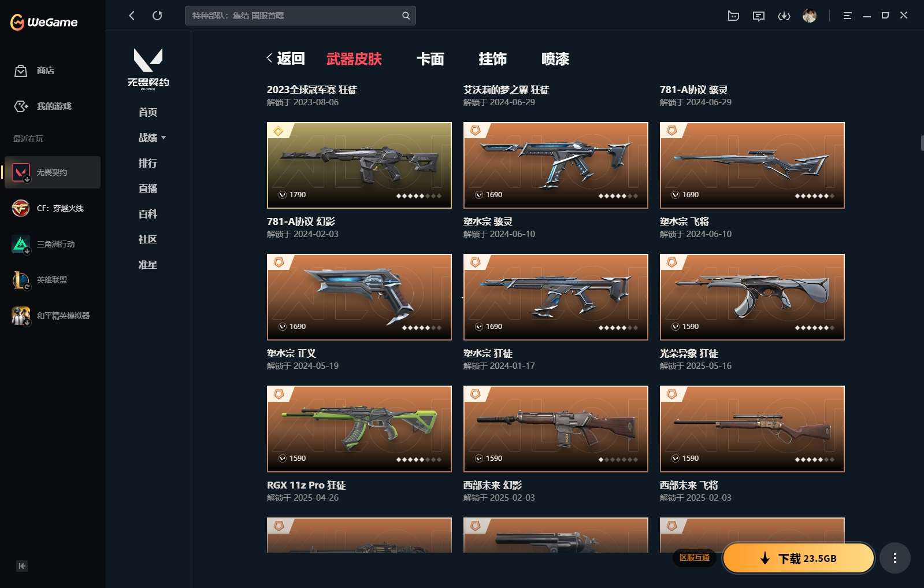Collapse the sidebar with bottom-left arrow icon

(x=22, y=566)
